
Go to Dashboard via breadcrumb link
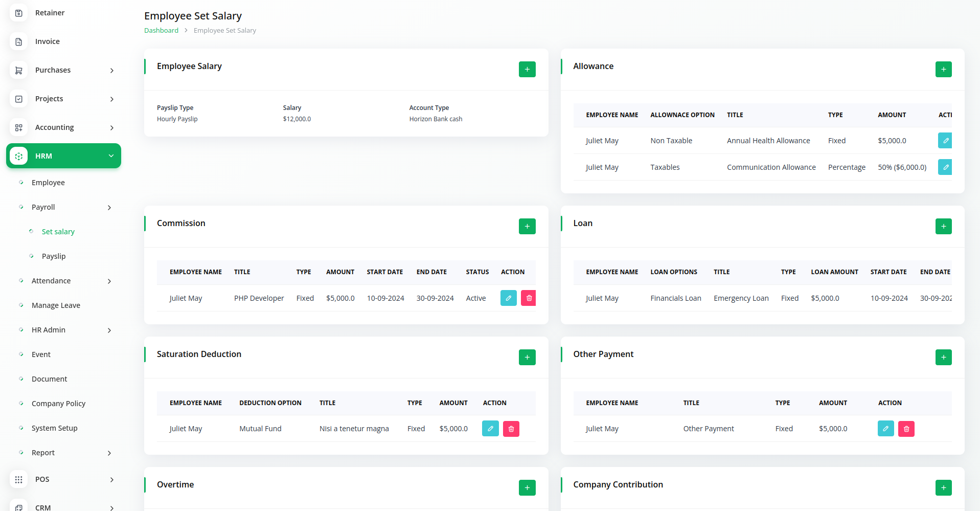pyautogui.click(x=161, y=31)
